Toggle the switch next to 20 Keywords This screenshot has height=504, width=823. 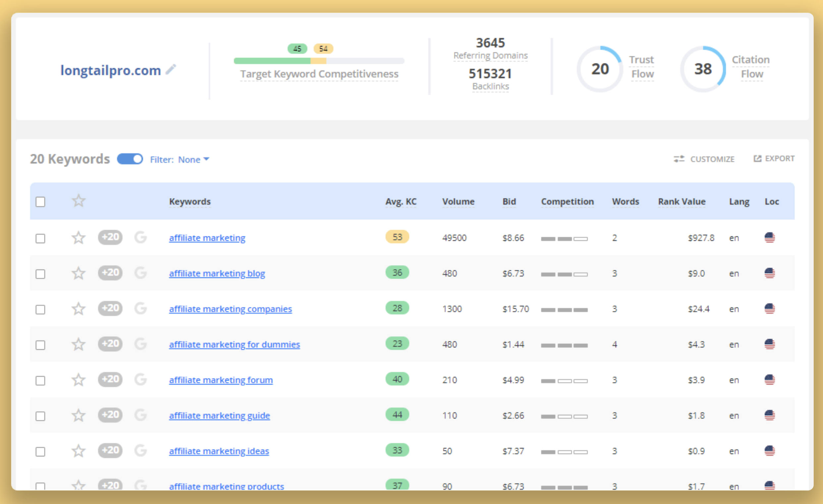tap(130, 159)
